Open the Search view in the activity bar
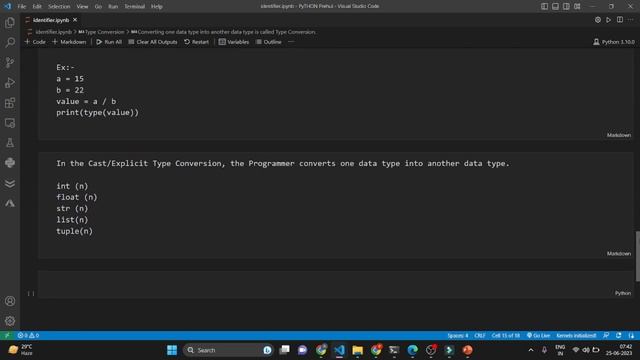The height and width of the screenshot is (360, 640). pyautogui.click(x=10, y=42)
